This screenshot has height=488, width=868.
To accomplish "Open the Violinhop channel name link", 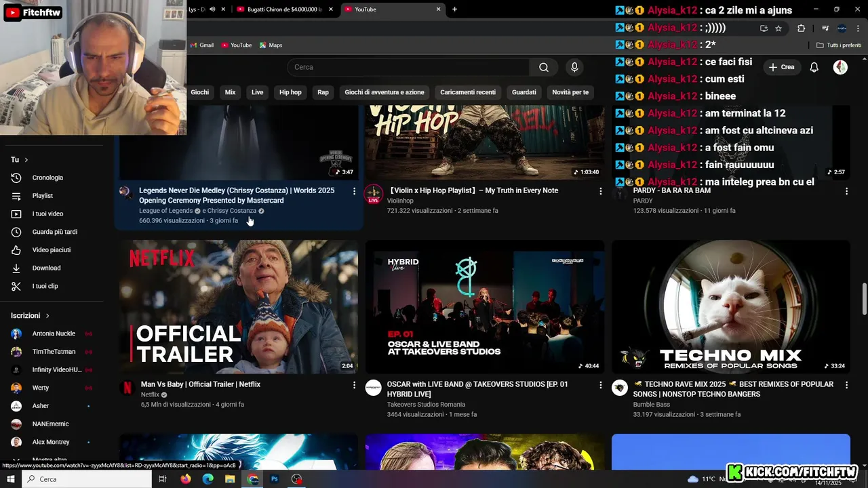I will coord(400,201).
